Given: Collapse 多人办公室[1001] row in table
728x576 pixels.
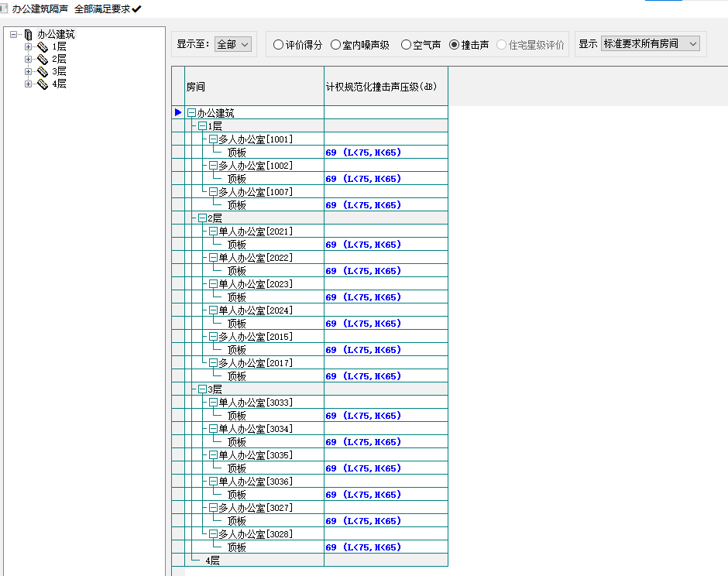Looking at the screenshot, I should pyautogui.click(x=213, y=139).
